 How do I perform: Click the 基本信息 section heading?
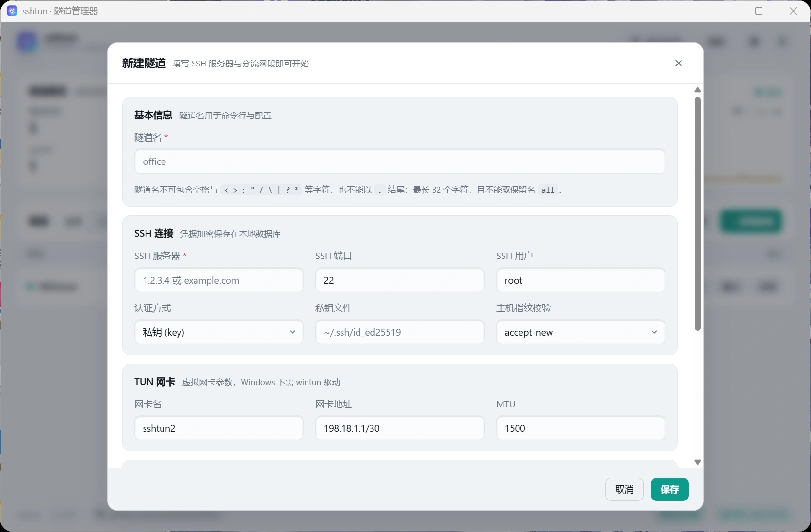click(153, 115)
